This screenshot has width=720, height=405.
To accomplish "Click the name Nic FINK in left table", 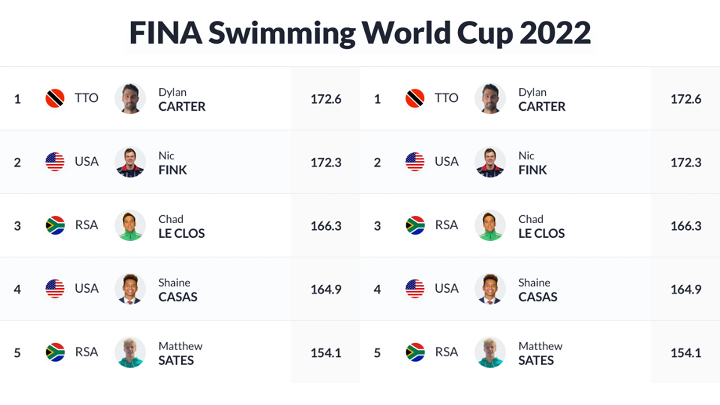I will (x=173, y=163).
